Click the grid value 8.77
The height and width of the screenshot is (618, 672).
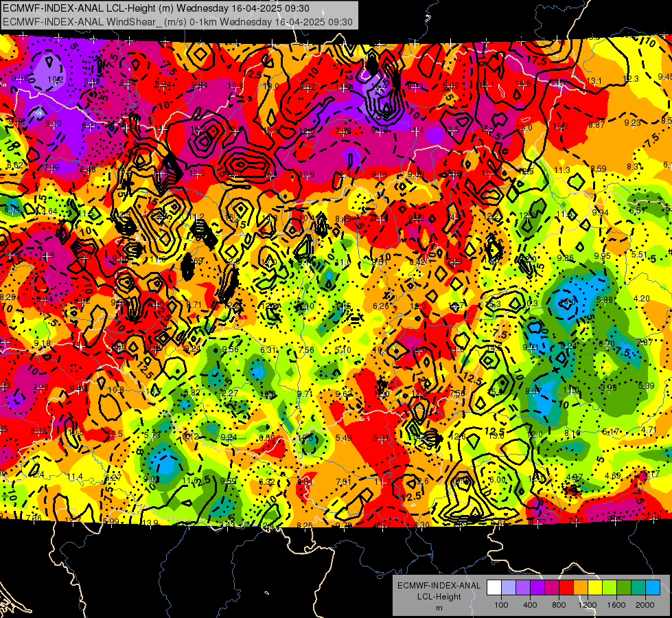537,522
